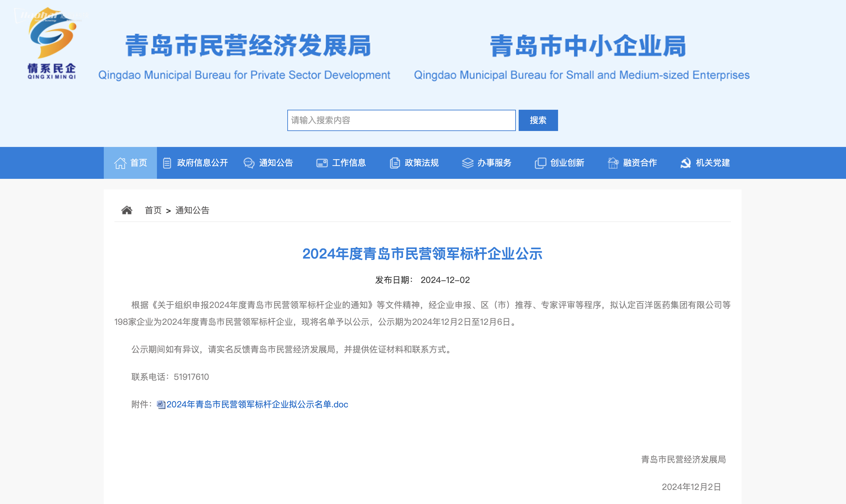846x504 pixels.
Task: Click the 首页 breadcrumb link
Action: point(153,210)
